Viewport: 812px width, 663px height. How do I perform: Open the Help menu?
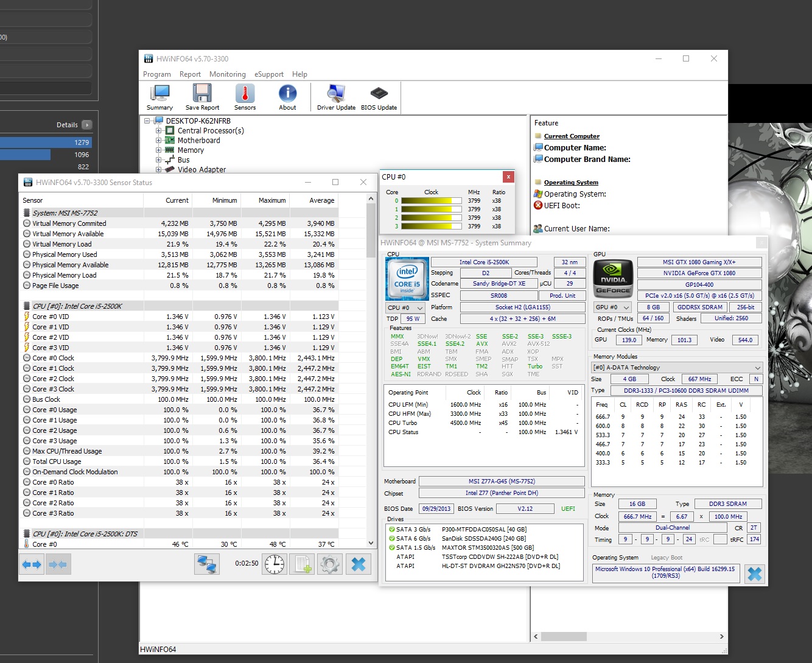point(299,74)
